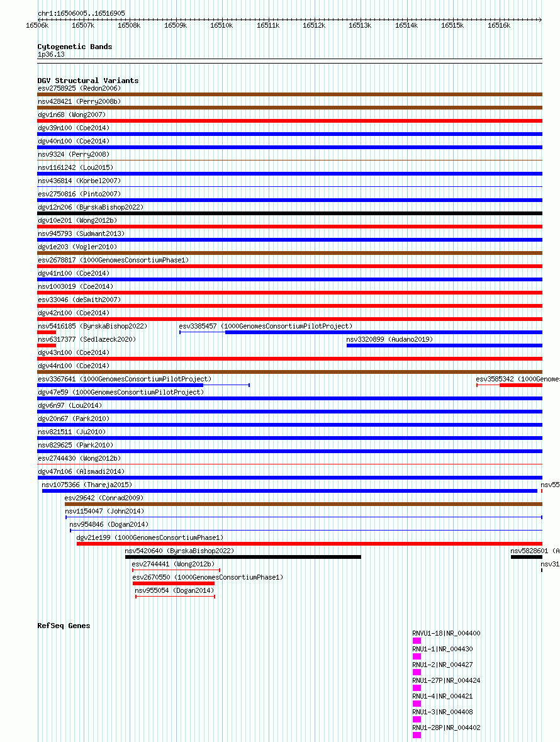This screenshot has width=560, height=742.
Task: Select the RNU1-4 magenta gene box
Action: (417, 704)
